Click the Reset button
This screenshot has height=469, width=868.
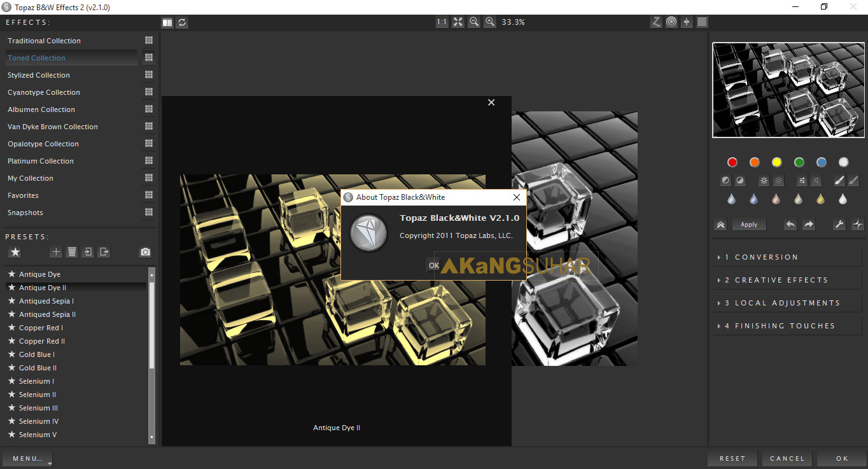732,458
